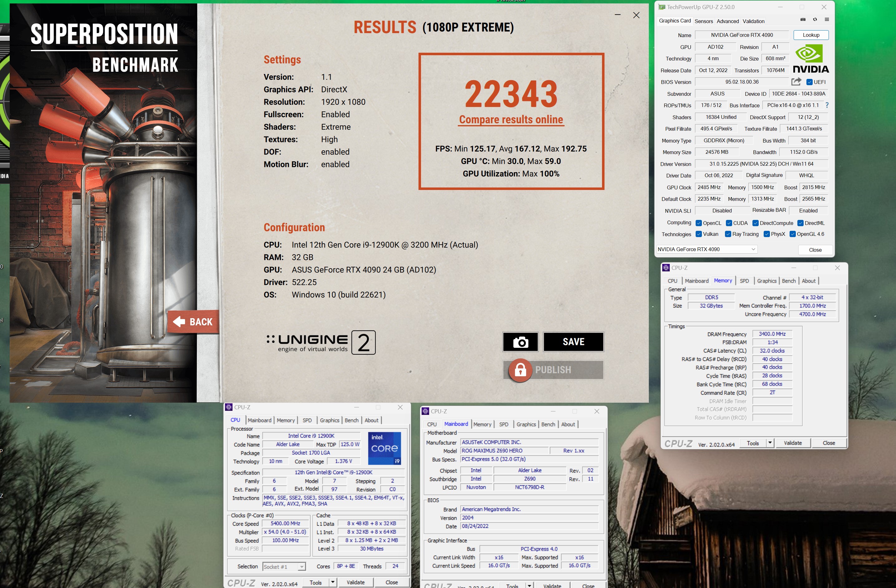Click the BACK arrow button
The image size is (896, 588).
[193, 322]
